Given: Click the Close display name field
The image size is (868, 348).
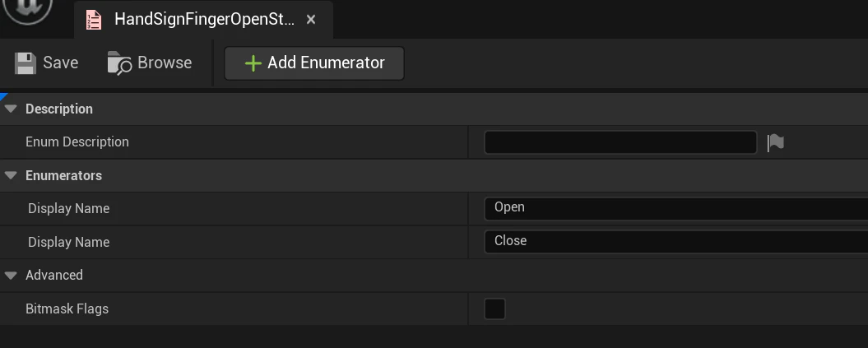Looking at the screenshot, I should (x=676, y=242).
